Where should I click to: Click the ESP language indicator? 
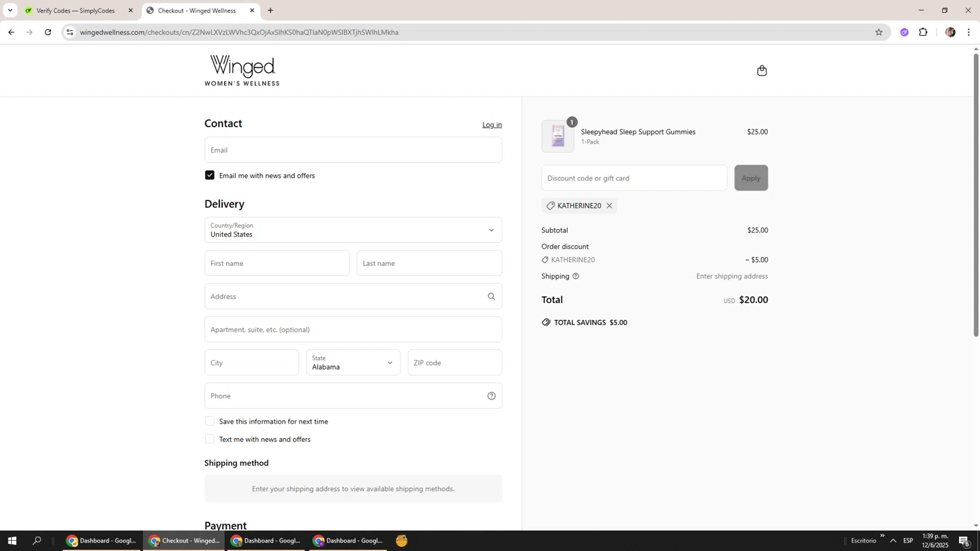pos(908,541)
